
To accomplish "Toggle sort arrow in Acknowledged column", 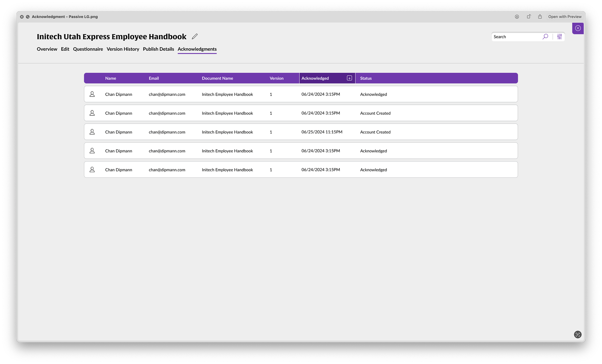I will coord(349,78).
